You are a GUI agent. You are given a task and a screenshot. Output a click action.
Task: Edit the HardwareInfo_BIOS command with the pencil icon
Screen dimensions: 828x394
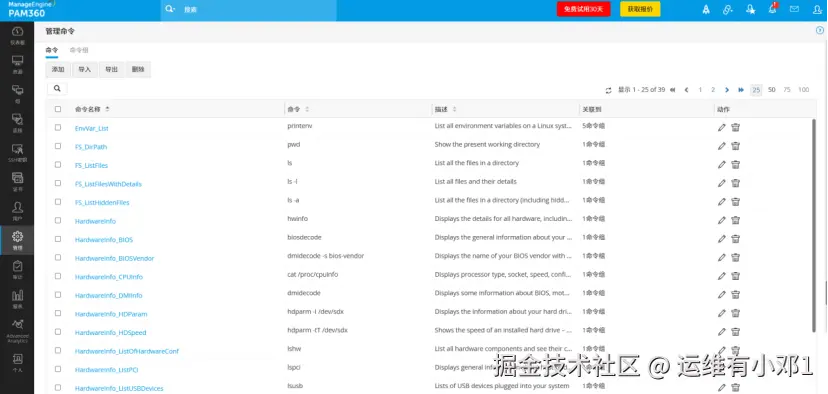pos(722,239)
